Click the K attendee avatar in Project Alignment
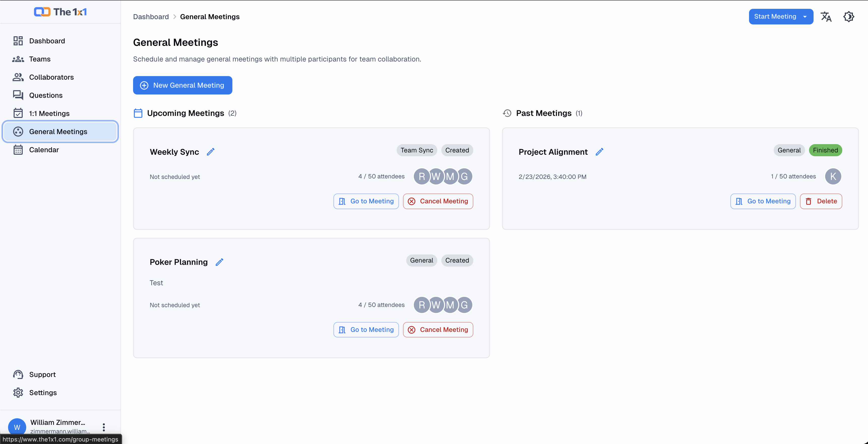The height and width of the screenshot is (444, 868). coord(833,176)
